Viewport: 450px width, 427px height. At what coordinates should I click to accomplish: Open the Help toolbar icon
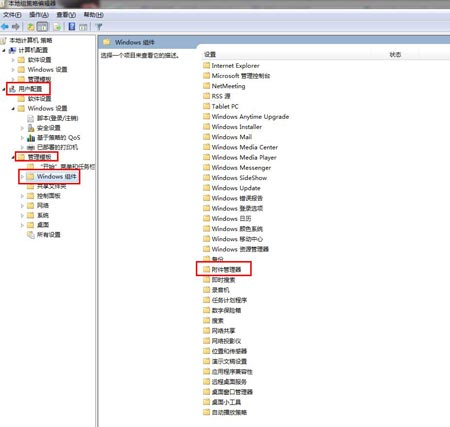pyautogui.click(x=72, y=27)
